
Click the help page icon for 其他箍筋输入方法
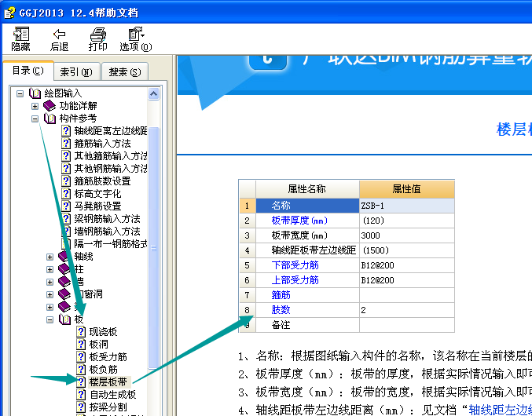click(x=66, y=156)
